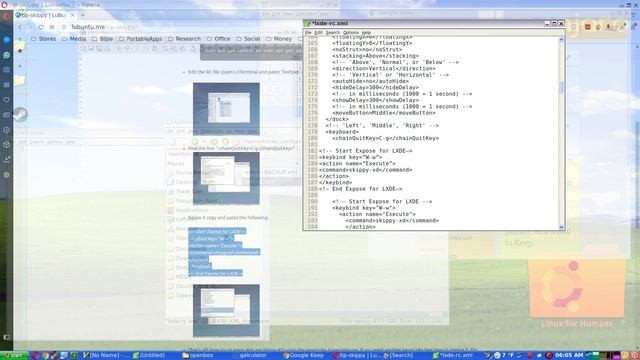Click line "<keyboard>" on line 179
Viewport: 640px width, 360px height.
click(342, 132)
